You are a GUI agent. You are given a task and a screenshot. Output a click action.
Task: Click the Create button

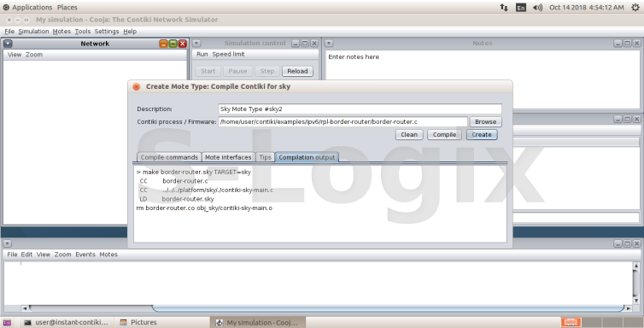click(x=482, y=134)
